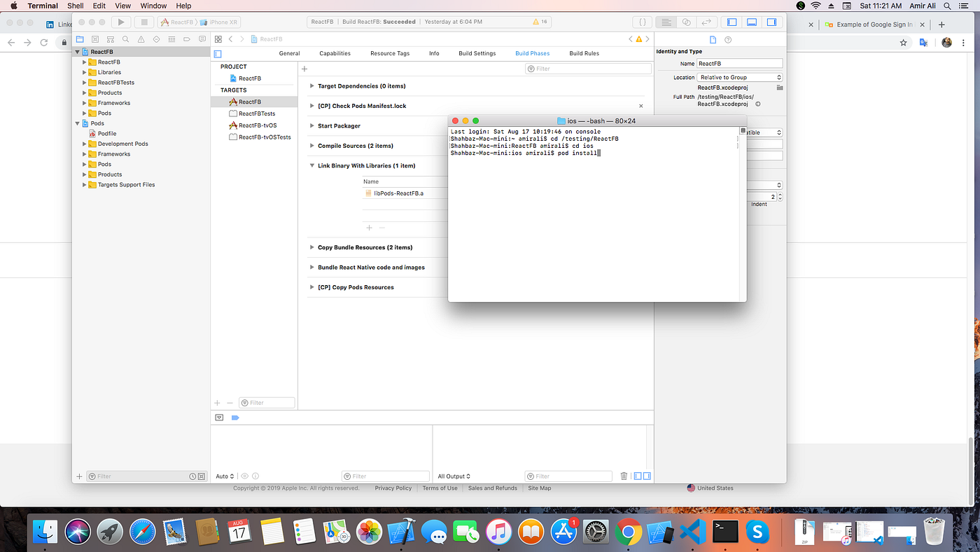Open the Source Control navigator
Image resolution: width=980 pixels, height=552 pixels.
[95, 39]
